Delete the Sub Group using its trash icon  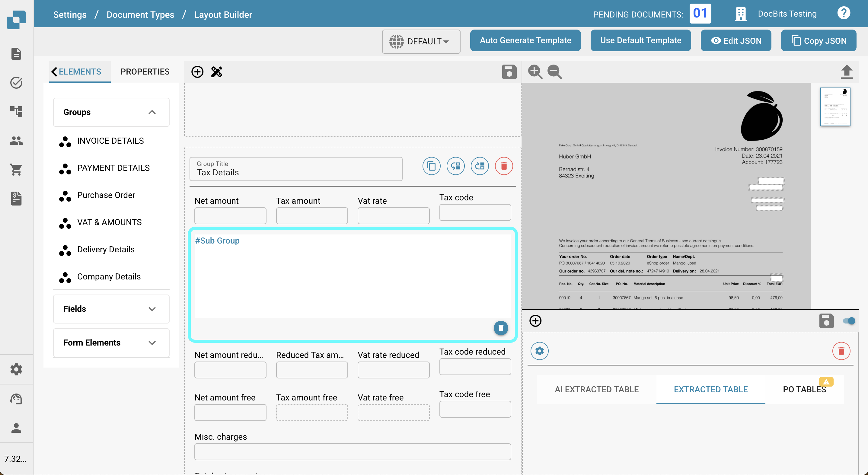(501, 328)
